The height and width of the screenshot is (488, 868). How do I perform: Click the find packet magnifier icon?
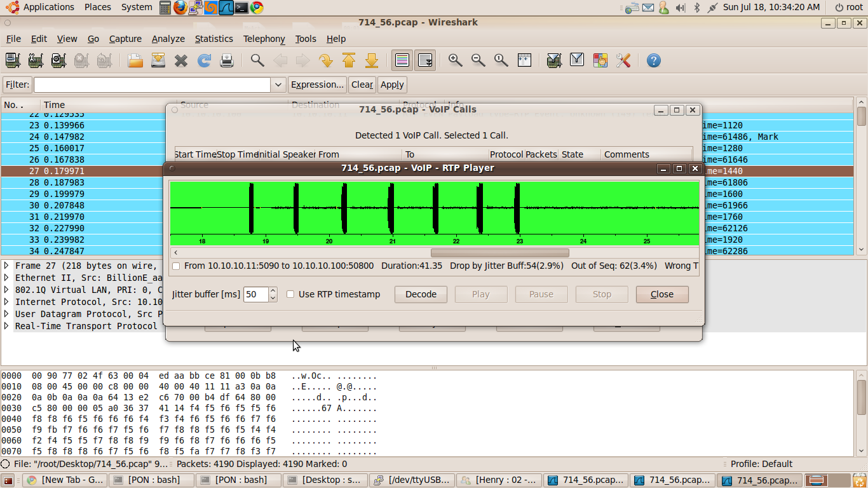tap(257, 60)
